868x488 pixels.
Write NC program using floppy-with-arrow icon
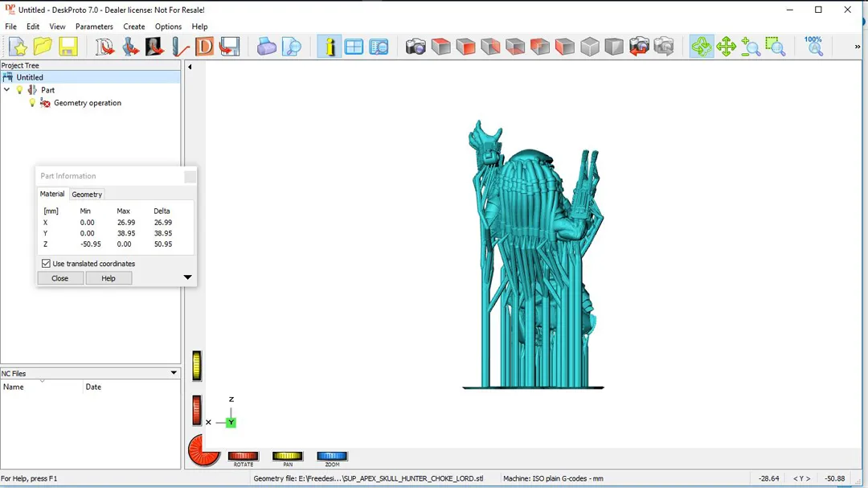[229, 47]
